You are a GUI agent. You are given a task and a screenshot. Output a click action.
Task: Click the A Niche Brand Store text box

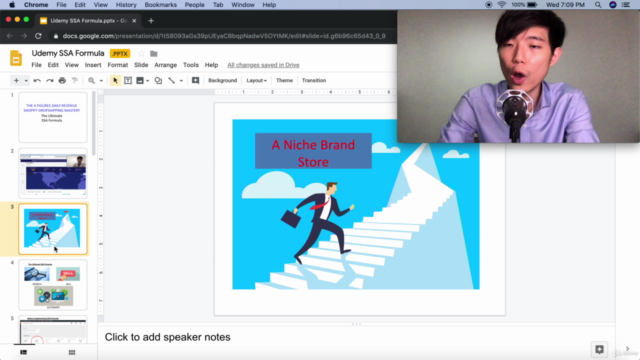pyautogui.click(x=313, y=151)
